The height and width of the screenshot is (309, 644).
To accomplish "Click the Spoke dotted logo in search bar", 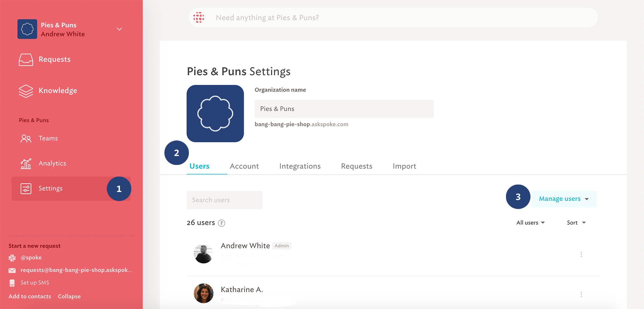I will coord(199,17).
